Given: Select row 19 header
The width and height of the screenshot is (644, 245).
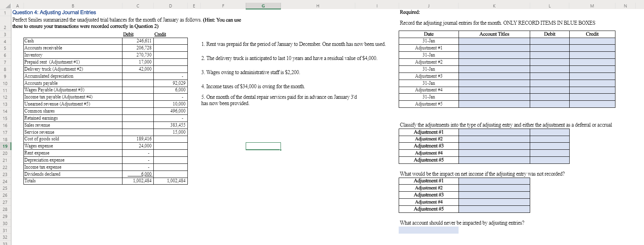Looking at the screenshot, I should click(x=5, y=146).
